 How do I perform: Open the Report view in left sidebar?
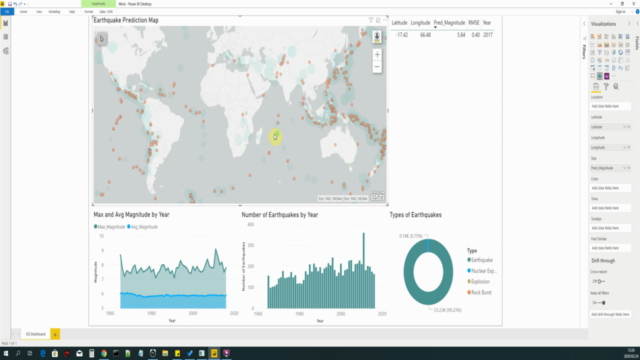[x=6, y=23]
